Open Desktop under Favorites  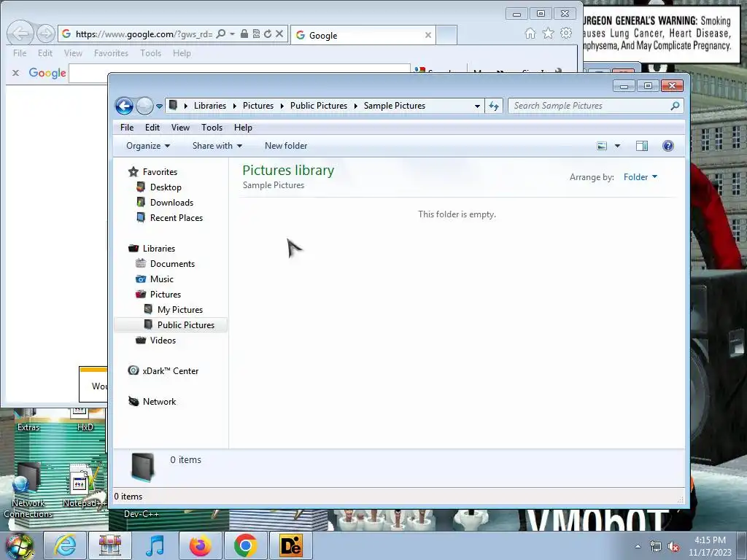166,187
